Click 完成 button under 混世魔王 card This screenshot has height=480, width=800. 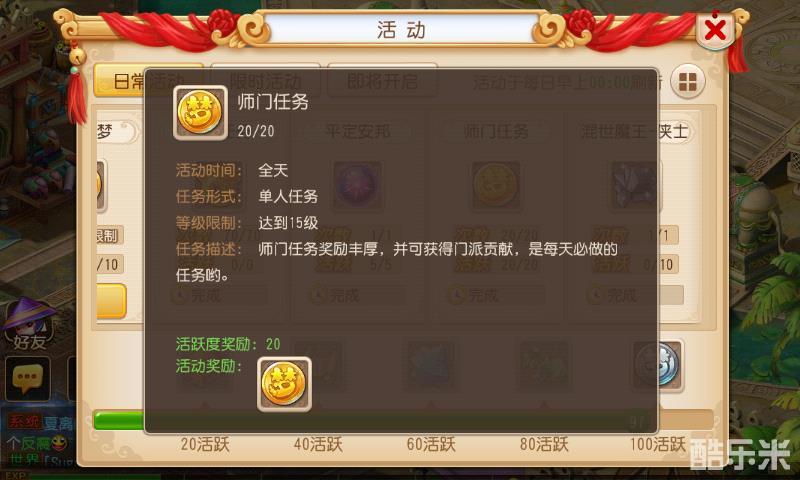click(x=635, y=295)
